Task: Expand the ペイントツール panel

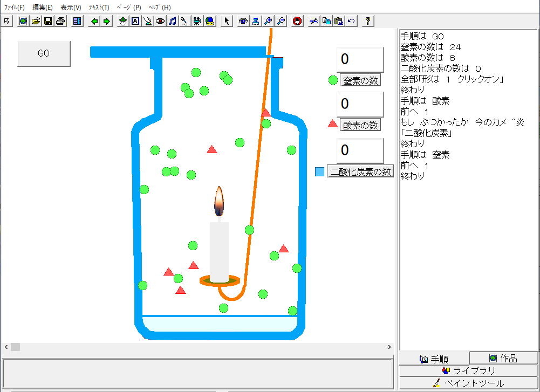Action: tap(468, 383)
